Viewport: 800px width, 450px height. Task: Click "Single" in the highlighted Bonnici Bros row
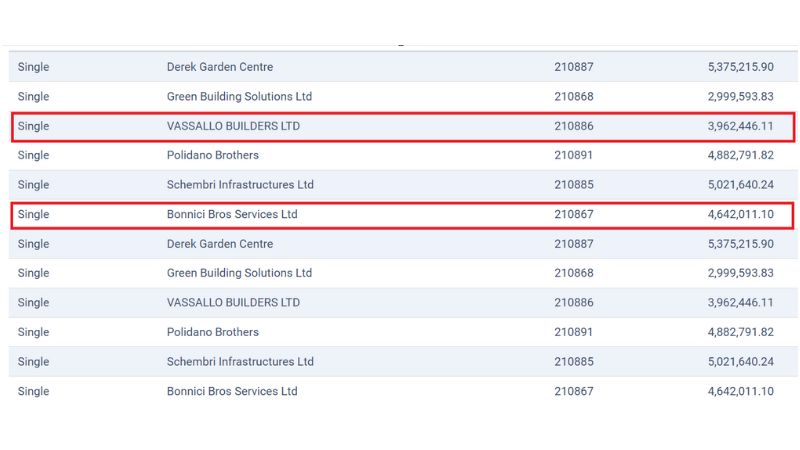(33, 215)
